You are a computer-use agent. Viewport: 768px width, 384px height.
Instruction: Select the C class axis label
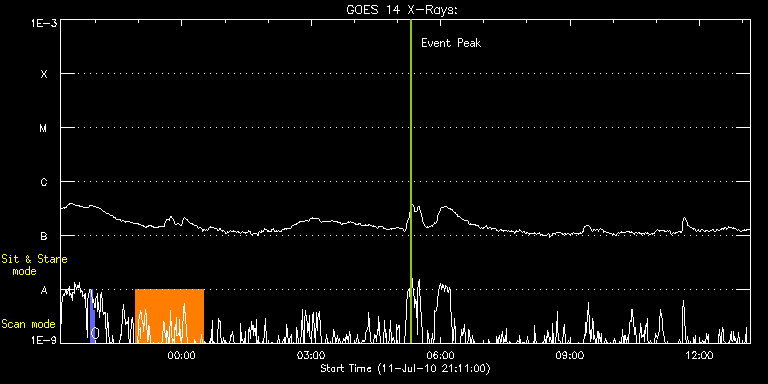(44, 182)
